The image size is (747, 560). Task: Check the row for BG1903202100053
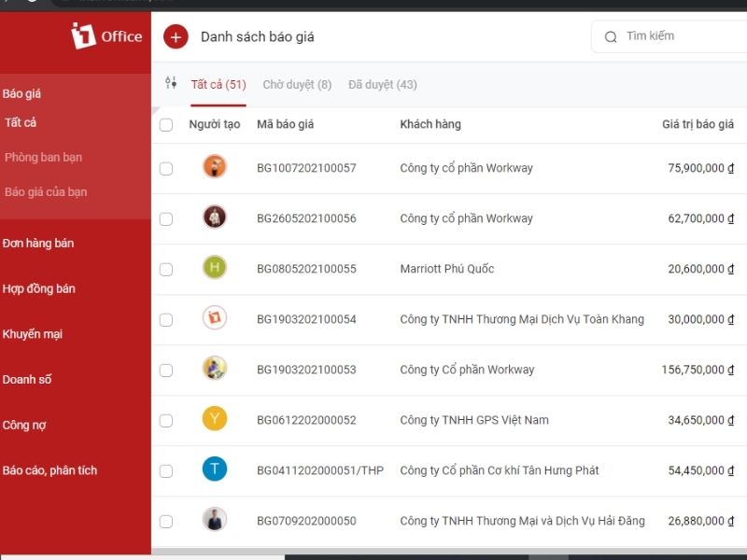pos(166,371)
